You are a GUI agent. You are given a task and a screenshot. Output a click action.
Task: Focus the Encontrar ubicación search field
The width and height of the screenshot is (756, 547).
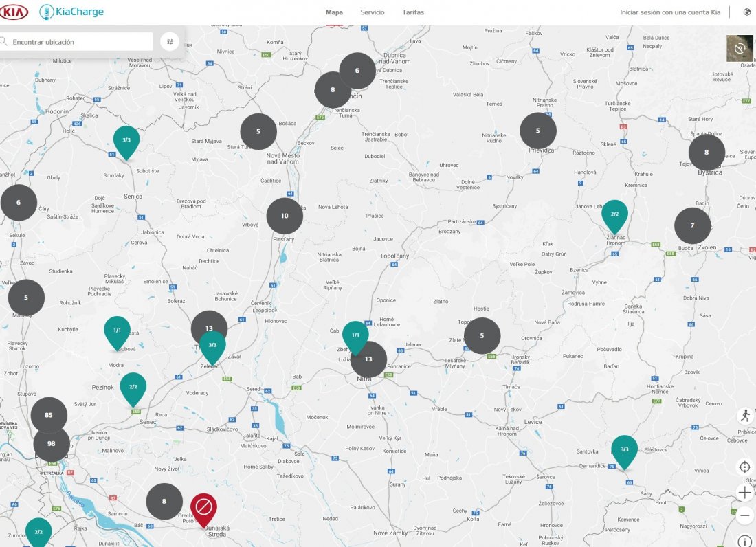[80, 42]
